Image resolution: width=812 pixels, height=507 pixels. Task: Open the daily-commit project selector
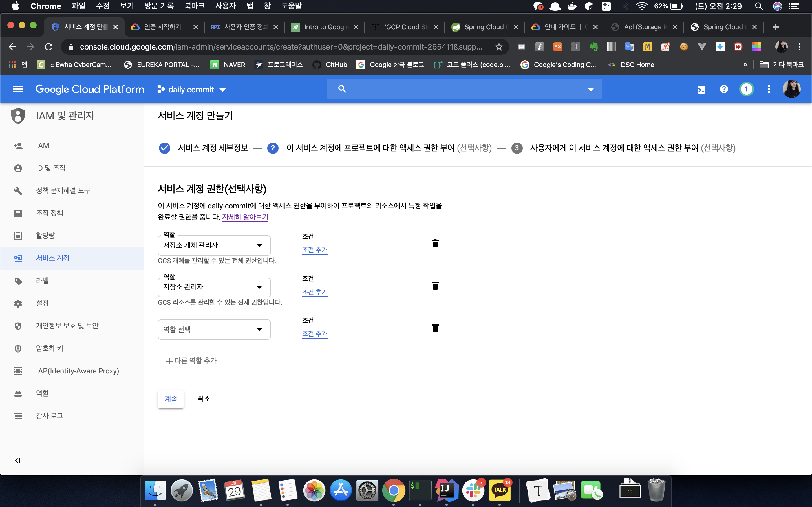(192, 90)
